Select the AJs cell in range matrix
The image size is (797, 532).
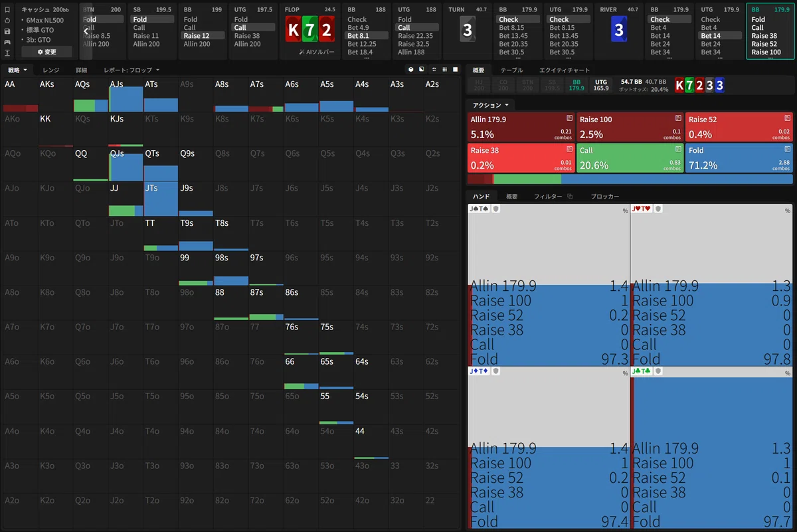pyautogui.click(x=126, y=95)
